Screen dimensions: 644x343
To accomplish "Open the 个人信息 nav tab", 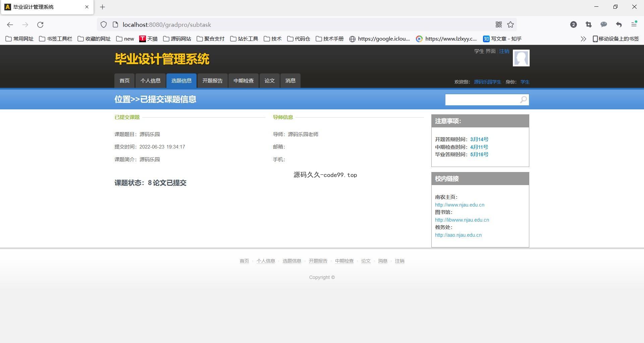I will pos(150,81).
